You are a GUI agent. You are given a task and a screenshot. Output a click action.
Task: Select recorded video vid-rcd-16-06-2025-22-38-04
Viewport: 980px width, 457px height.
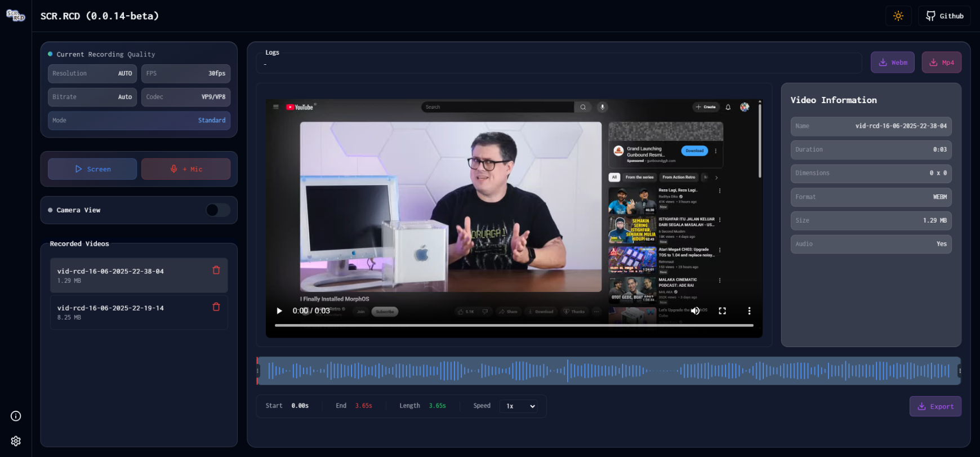tap(139, 276)
